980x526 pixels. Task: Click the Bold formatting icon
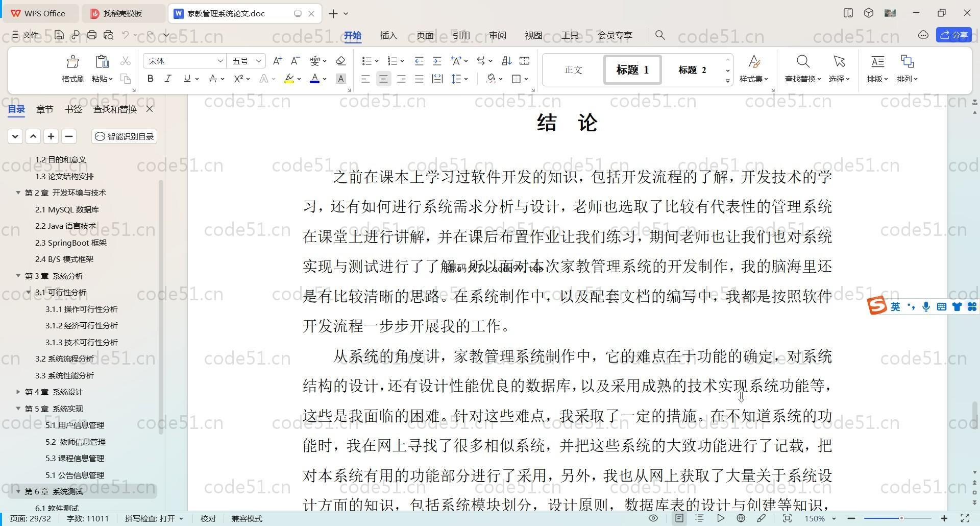pyautogui.click(x=150, y=79)
